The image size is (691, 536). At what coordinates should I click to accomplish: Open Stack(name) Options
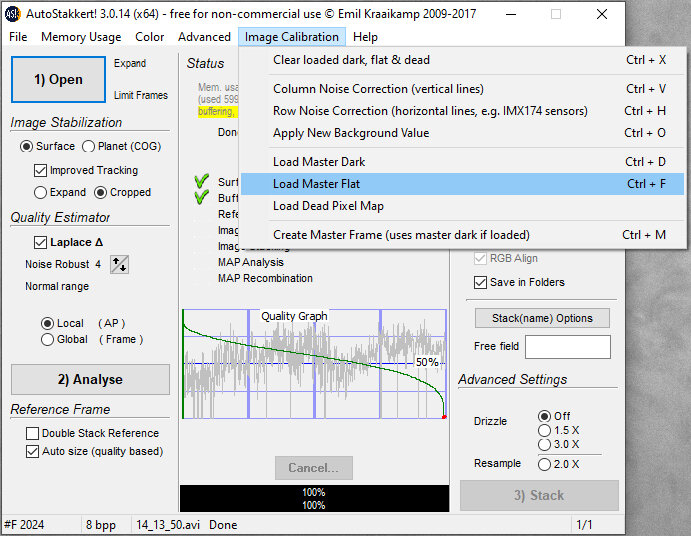coord(542,318)
